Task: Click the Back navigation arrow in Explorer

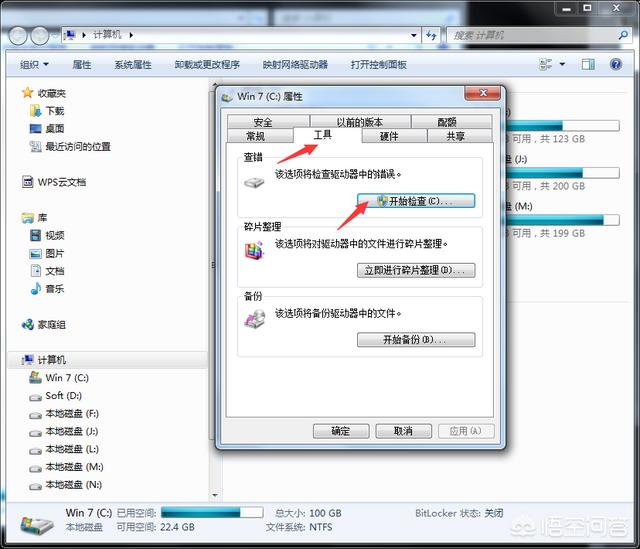Action: (18, 36)
